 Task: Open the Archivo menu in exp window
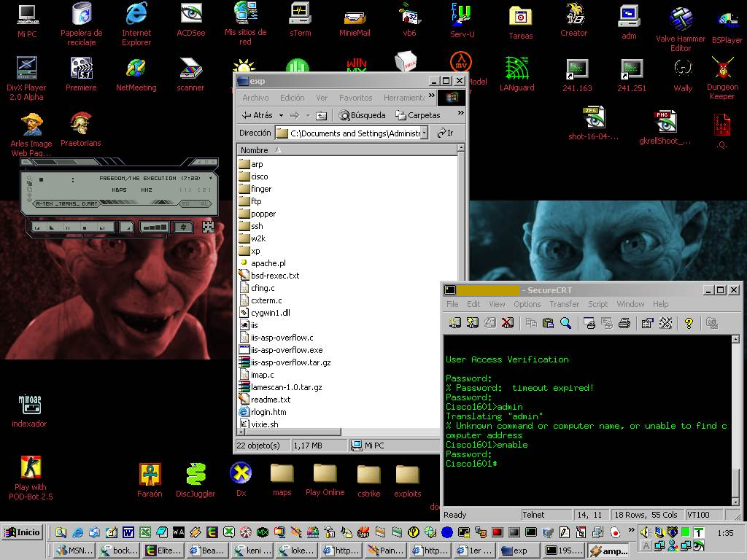pos(255,98)
